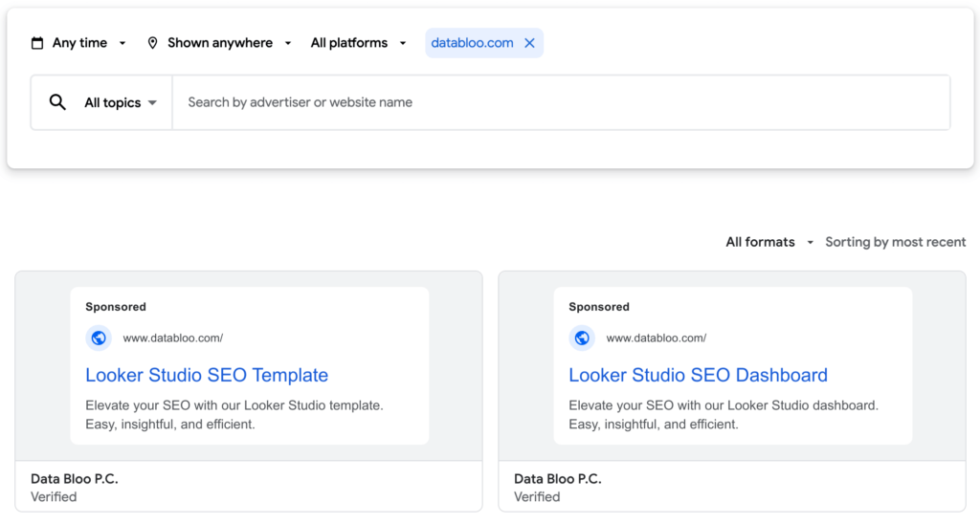Click Data Bloo P.C. under Dashboard ad
The width and height of the screenshot is (980, 524).
click(x=558, y=479)
